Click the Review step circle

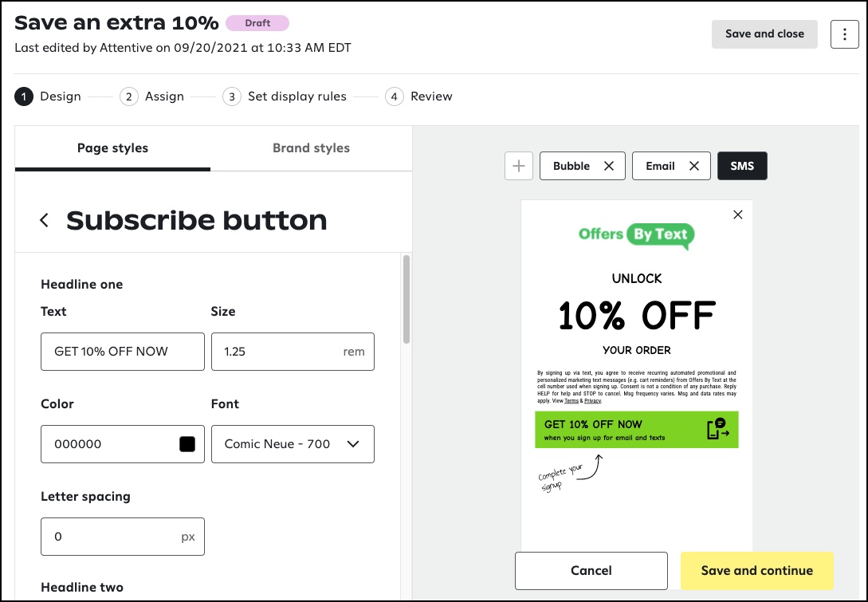pos(393,96)
